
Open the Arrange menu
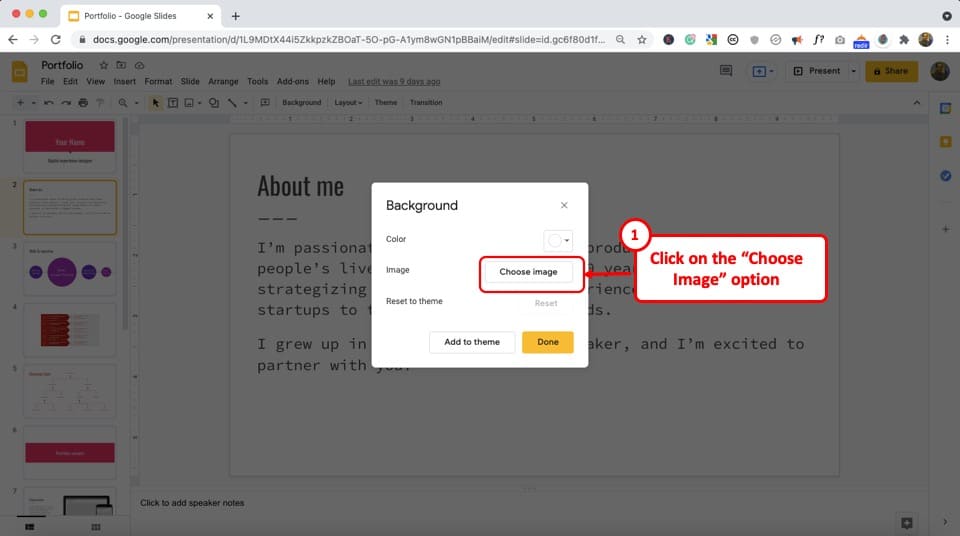click(x=223, y=81)
